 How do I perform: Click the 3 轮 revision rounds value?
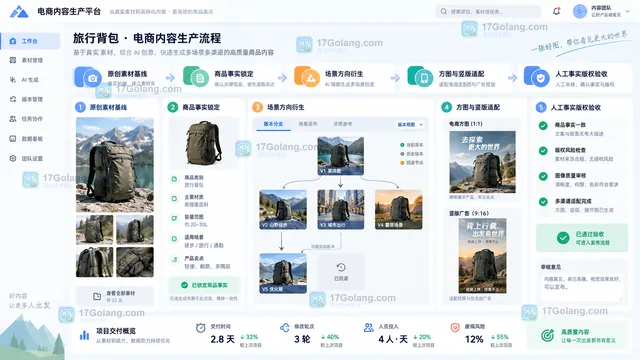click(302, 339)
